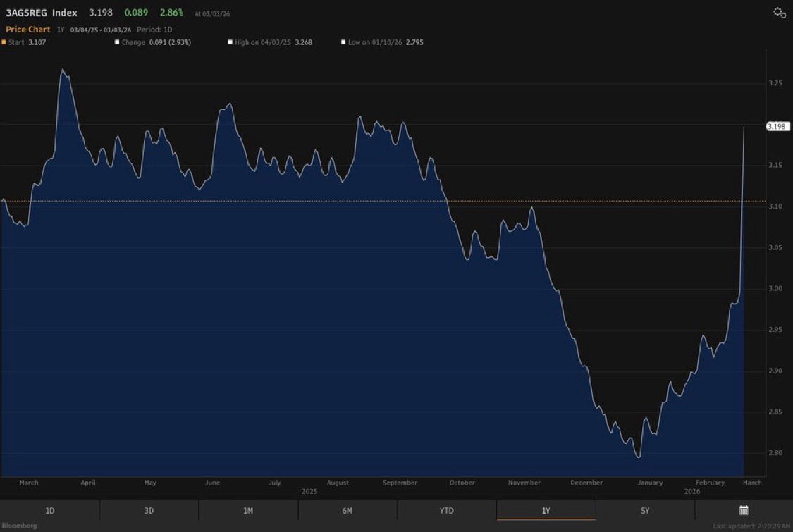
Task: Click the Bloomberg label in footer
Action: coord(19,526)
